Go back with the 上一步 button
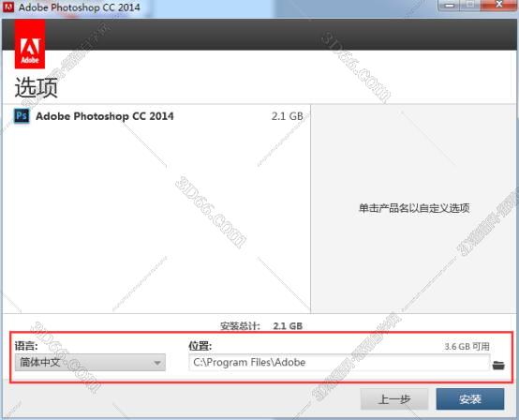This screenshot has width=519, height=420. click(x=394, y=399)
